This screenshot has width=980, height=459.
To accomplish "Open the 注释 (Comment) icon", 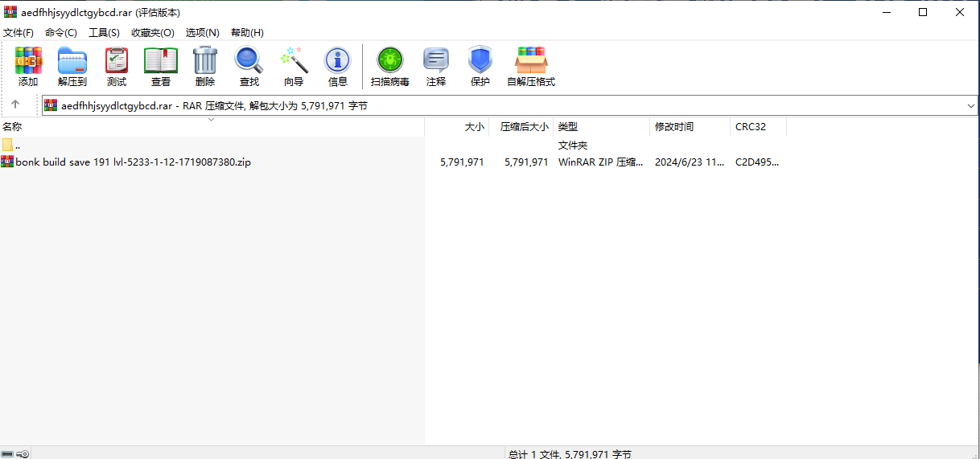I will pyautogui.click(x=436, y=60).
